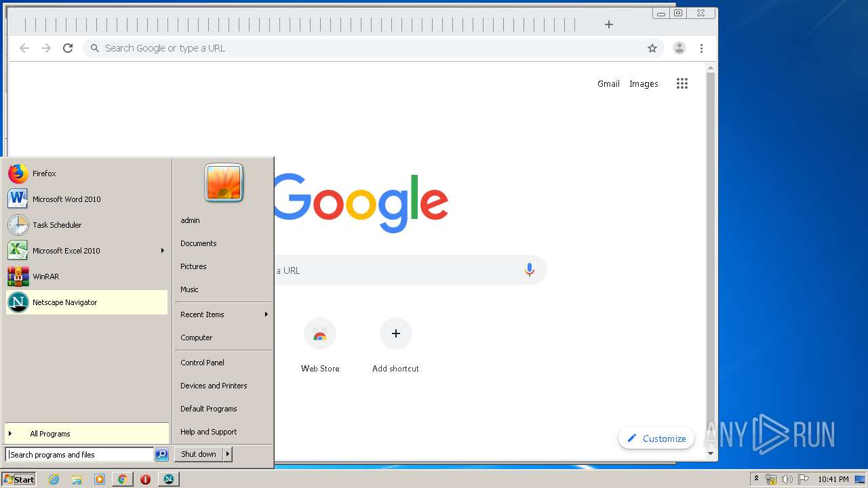868x488 pixels.
Task: Open Google Images link
Action: (x=644, y=84)
